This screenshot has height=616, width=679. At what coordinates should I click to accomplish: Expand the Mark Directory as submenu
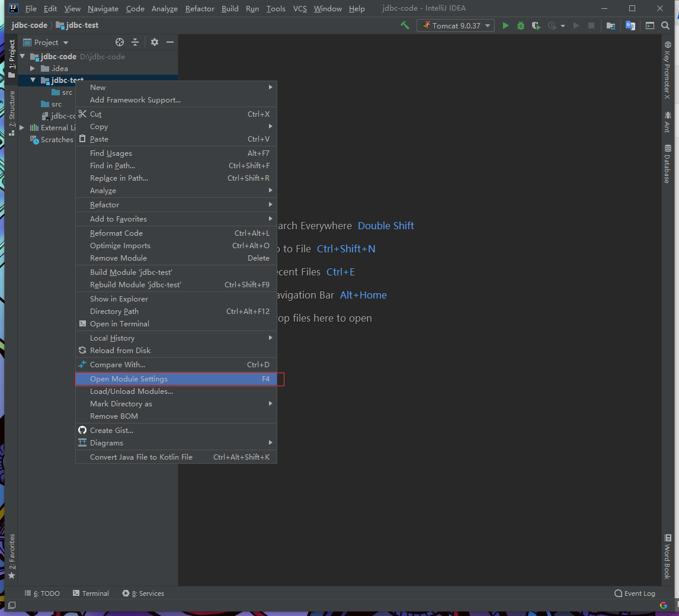(176, 403)
